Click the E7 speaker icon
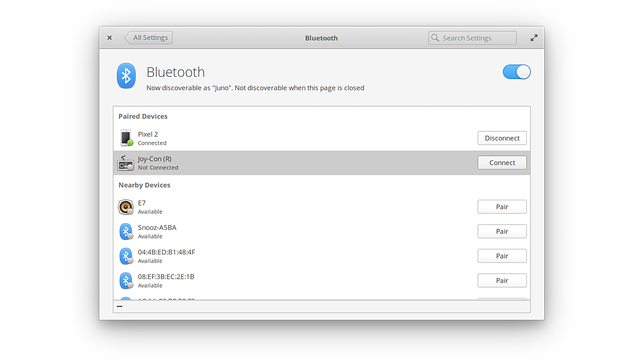Image resolution: width=644 pixels, height=362 pixels. (125, 207)
